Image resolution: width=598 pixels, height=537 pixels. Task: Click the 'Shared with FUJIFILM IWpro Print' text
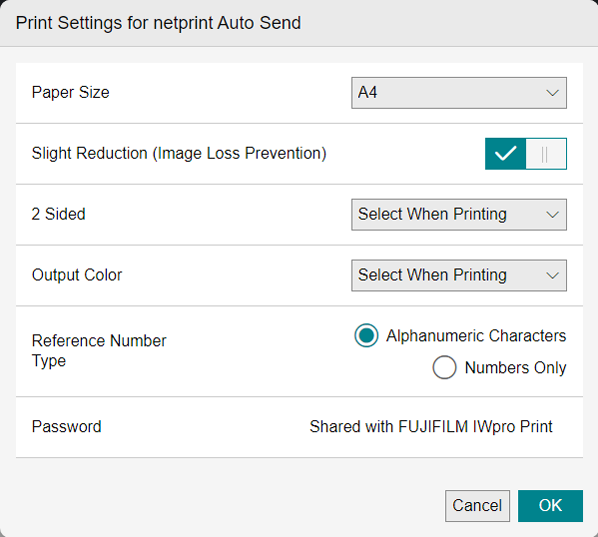click(431, 427)
